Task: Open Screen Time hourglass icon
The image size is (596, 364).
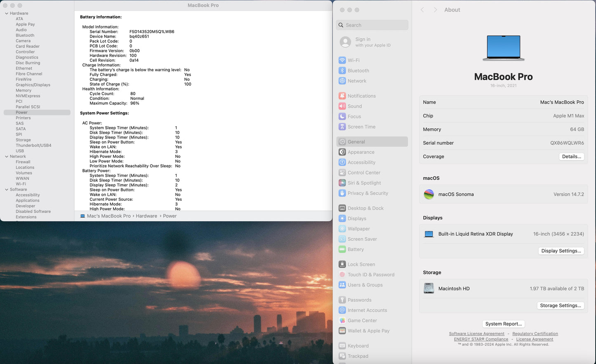Action: [x=342, y=127]
